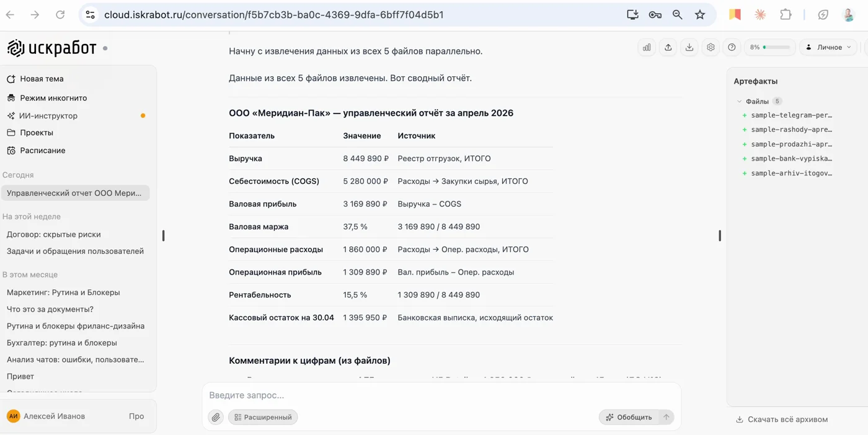
Task: Open file sample-bank-vypiska...
Action: pos(791,159)
